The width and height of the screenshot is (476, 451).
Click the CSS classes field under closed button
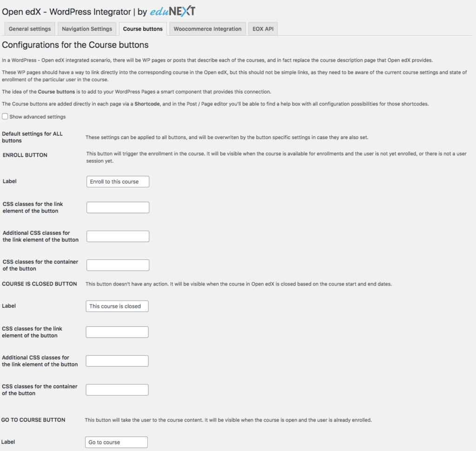coord(117,332)
